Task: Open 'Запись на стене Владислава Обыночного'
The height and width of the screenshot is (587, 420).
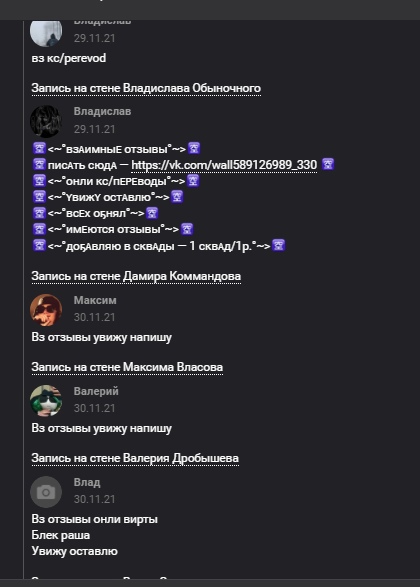Action: (146, 88)
